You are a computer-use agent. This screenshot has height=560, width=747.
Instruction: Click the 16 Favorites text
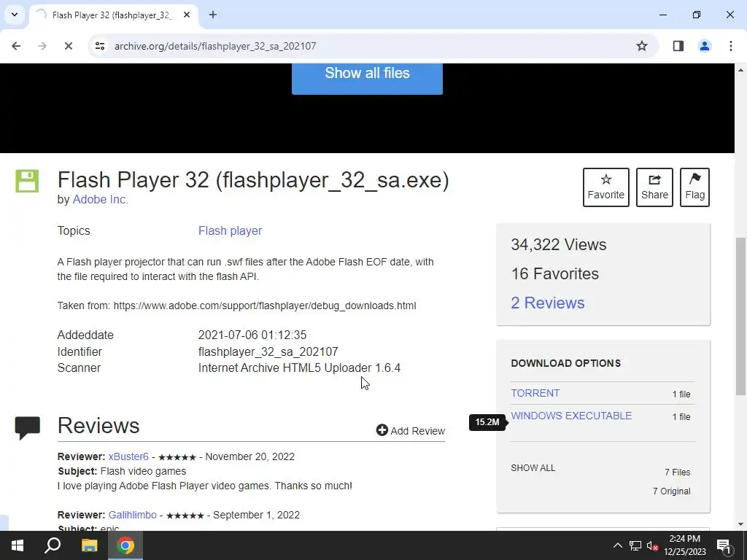pos(554,274)
